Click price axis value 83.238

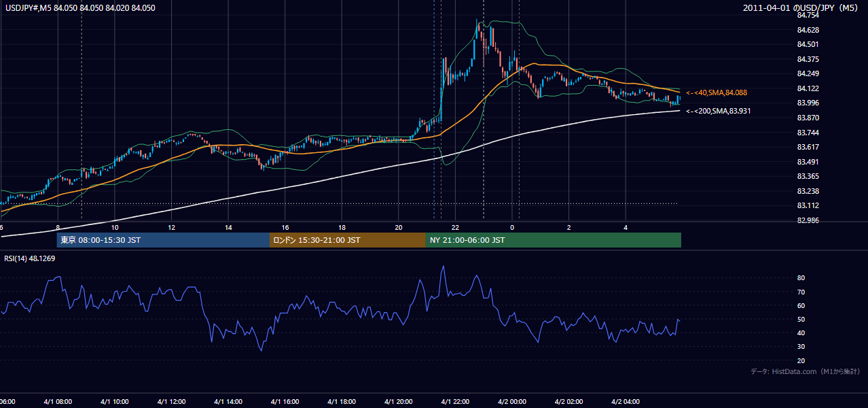807,191
